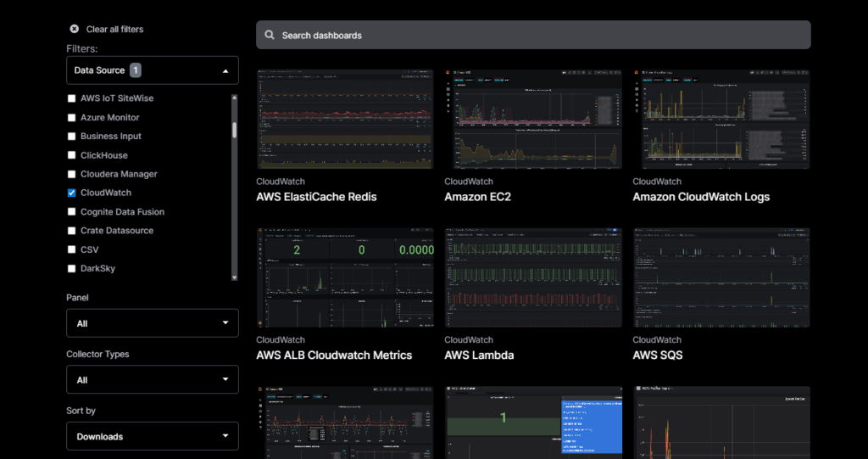Click the AWS ALB Cloudwatch Metrics title
Viewport: 868px width, 459px height.
point(334,355)
